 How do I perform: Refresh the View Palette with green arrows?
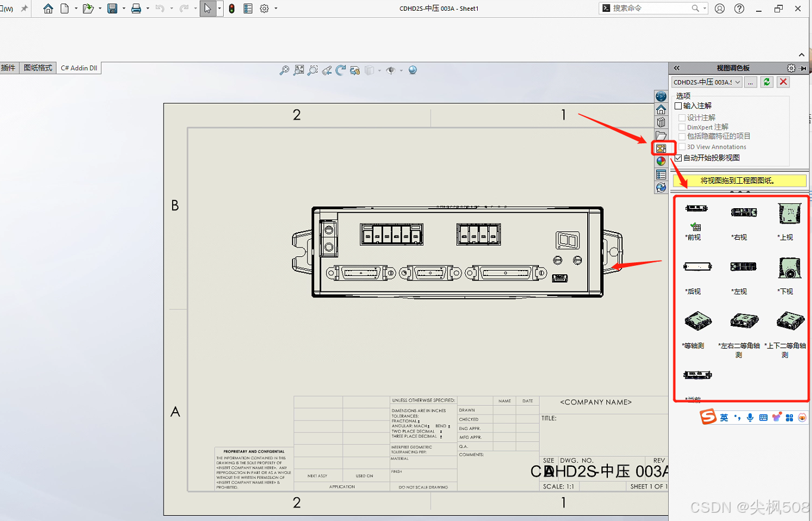[767, 82]
